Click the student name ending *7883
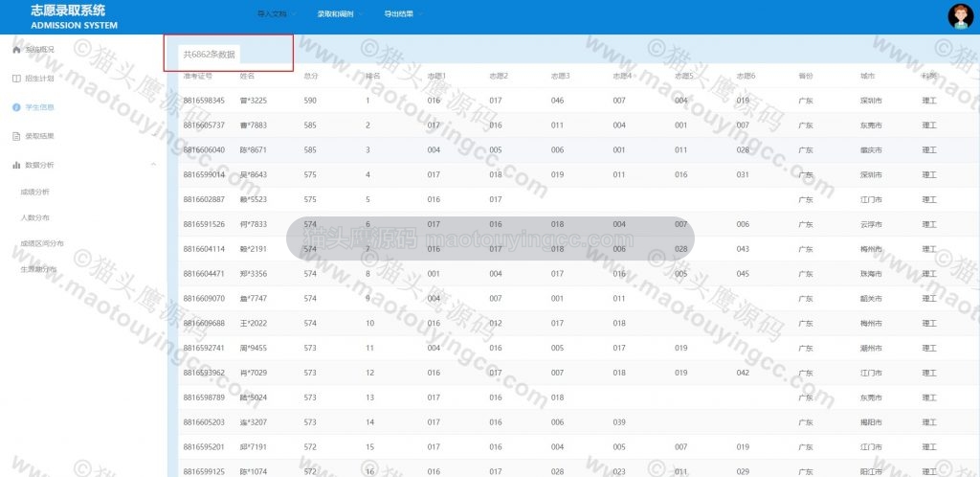Image resolution: width=980 pixels, height=477 pixels. (x=253, y=125)
